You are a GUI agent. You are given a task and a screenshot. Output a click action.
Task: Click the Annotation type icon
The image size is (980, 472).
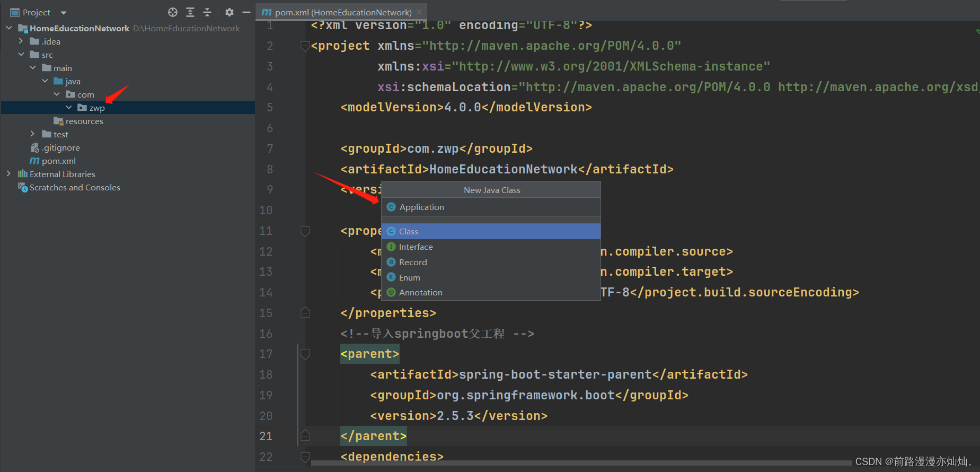pos(391,292)
